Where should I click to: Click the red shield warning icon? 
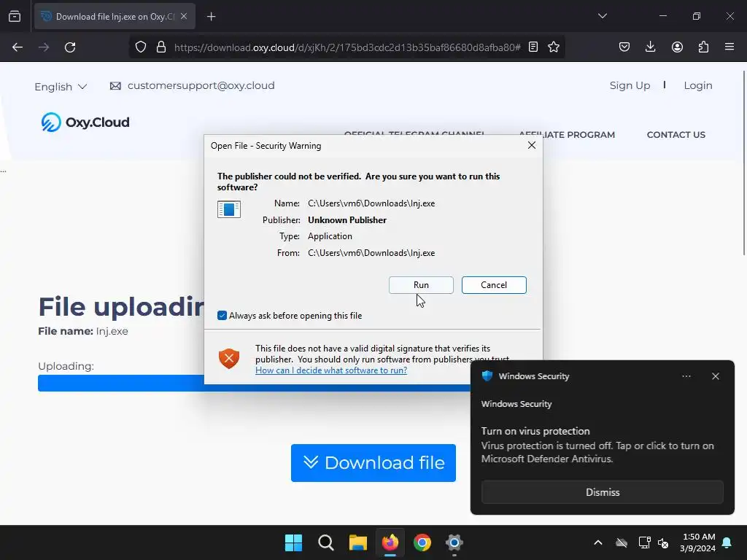229,359
